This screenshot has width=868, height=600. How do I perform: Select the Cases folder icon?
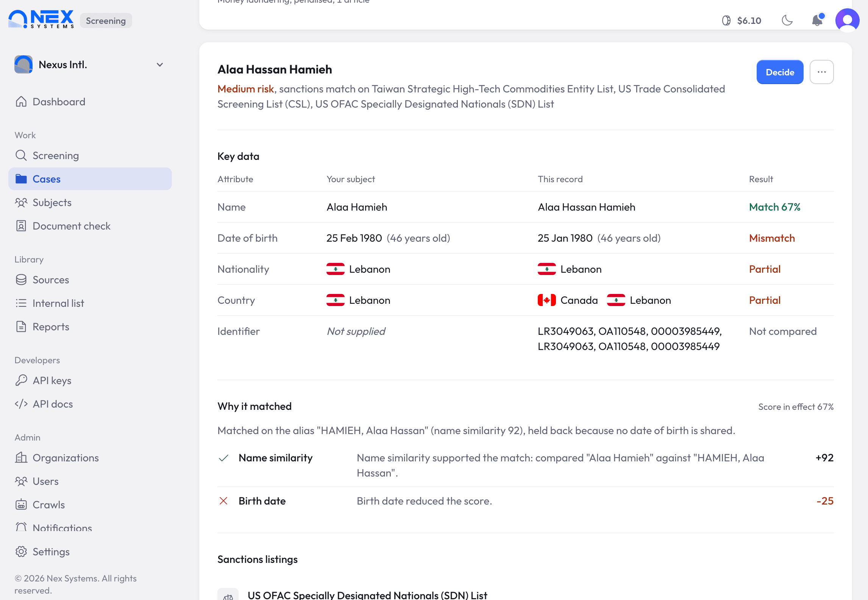click(x=21, y=179)
